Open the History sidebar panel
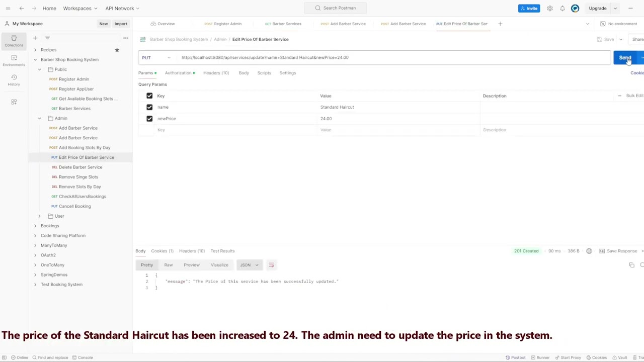 [x=14, y=80]
